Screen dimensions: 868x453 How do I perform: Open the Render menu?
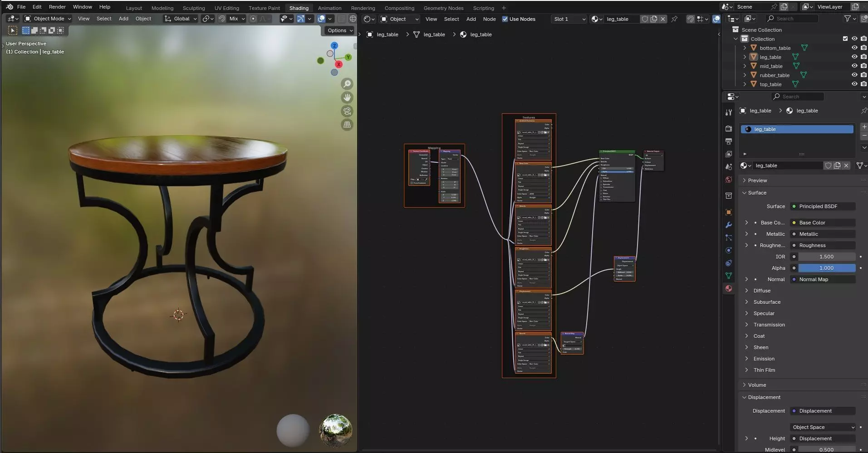click(x=57, y=7)
